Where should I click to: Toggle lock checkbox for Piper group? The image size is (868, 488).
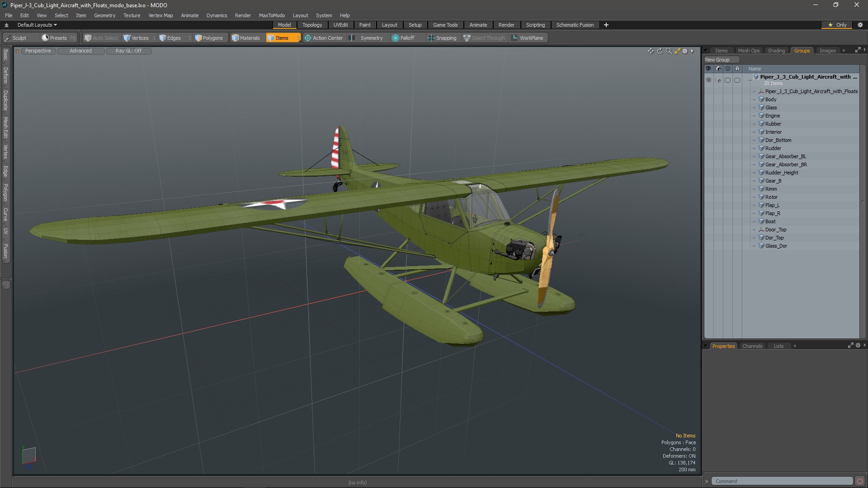coord(737,80)
